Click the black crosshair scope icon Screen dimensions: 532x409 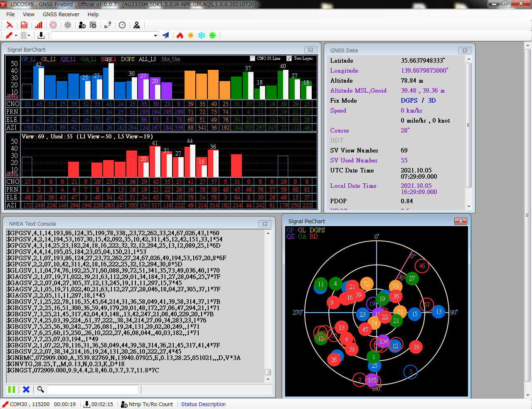pos(68,25)
